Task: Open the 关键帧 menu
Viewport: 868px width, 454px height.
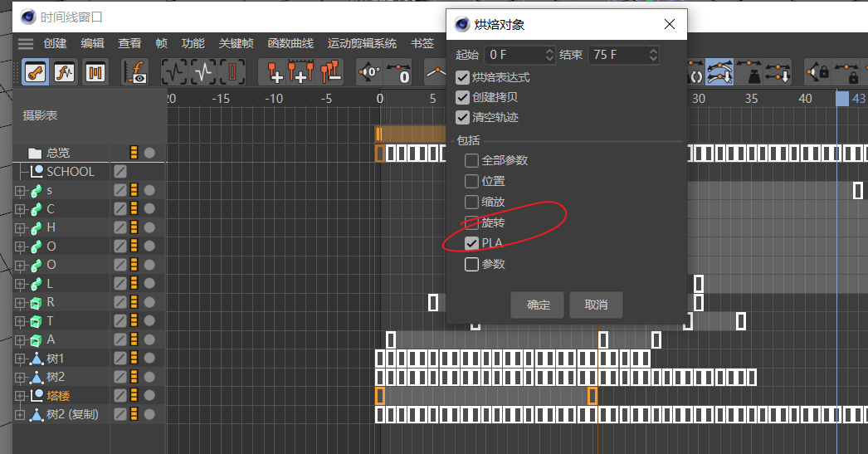Action: click(235, 43)
